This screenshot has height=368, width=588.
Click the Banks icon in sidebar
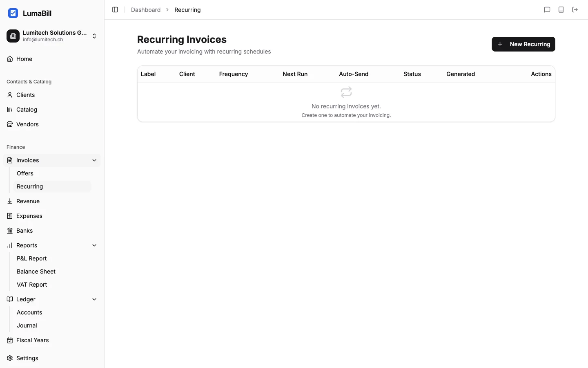click(9, 231)
